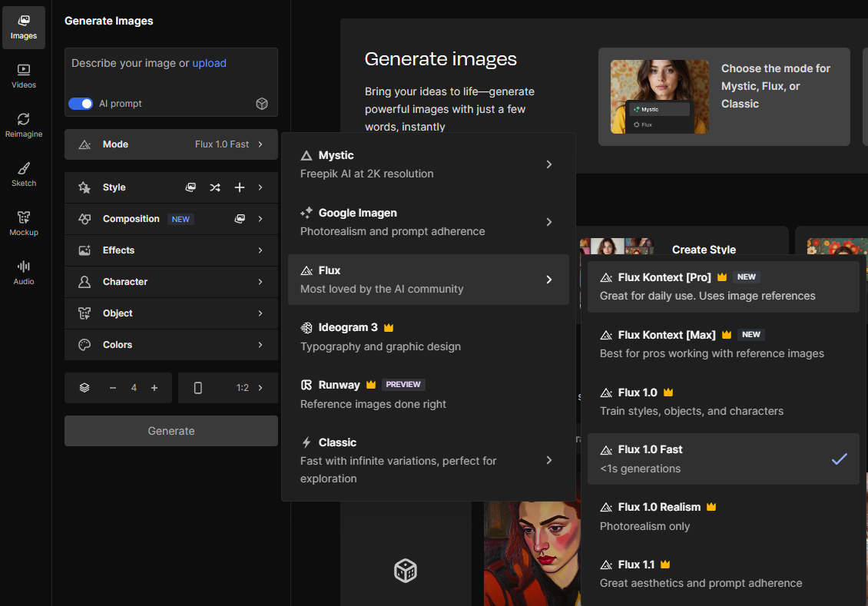Select Classic mode
868x606 pixels.
point(429,460)
